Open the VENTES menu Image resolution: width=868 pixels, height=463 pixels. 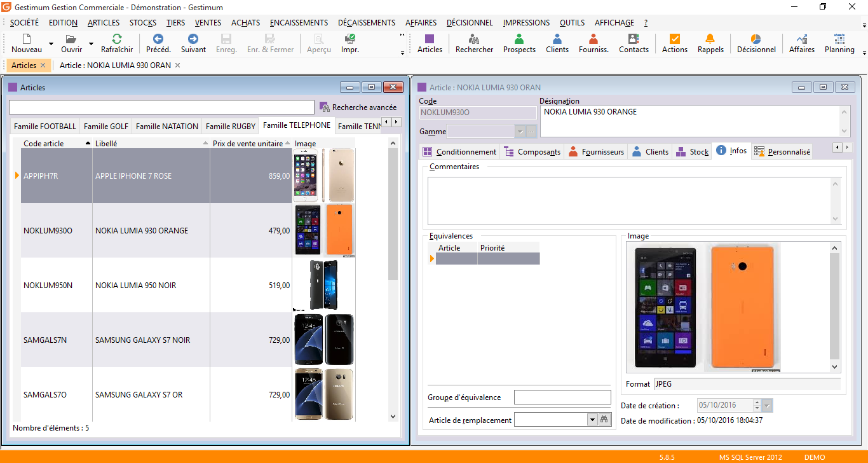(208, 22)
